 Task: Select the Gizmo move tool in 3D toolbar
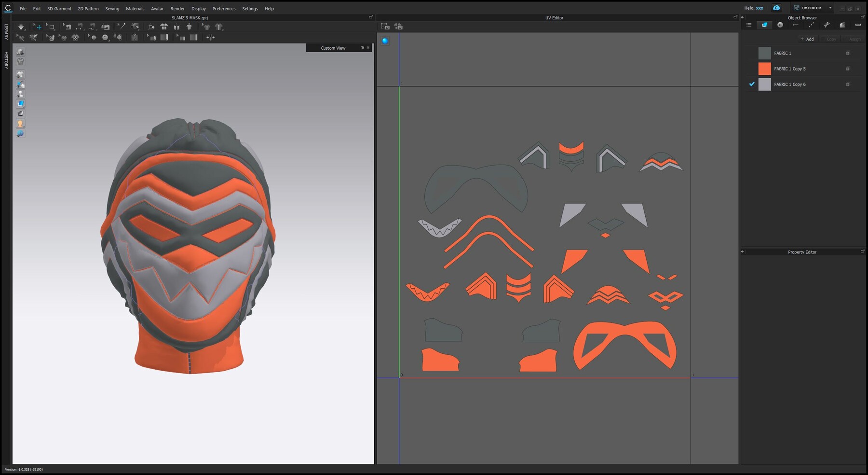pos(39,27)
